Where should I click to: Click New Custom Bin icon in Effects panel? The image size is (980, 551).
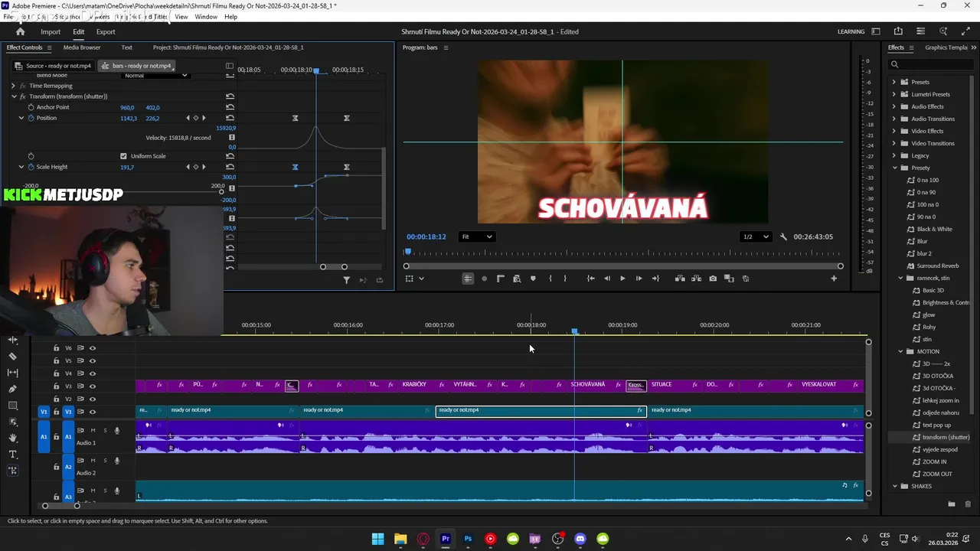951,504
